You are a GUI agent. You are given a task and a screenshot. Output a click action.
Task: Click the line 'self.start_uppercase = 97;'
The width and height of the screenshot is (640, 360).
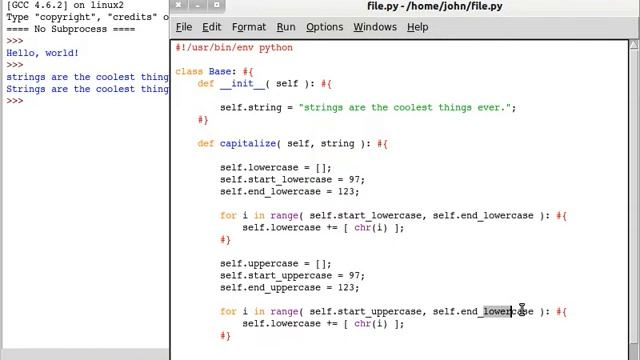tap(292, 276)
